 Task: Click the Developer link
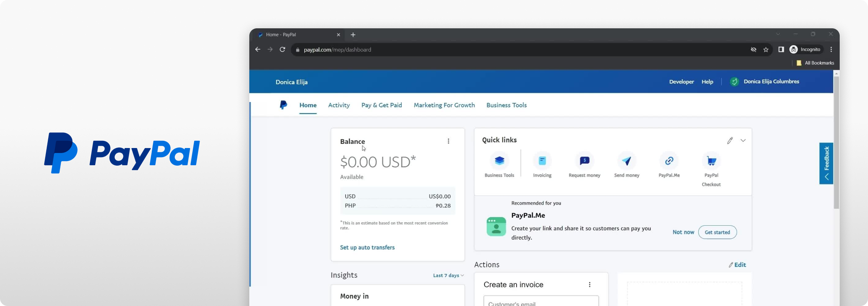681,82
